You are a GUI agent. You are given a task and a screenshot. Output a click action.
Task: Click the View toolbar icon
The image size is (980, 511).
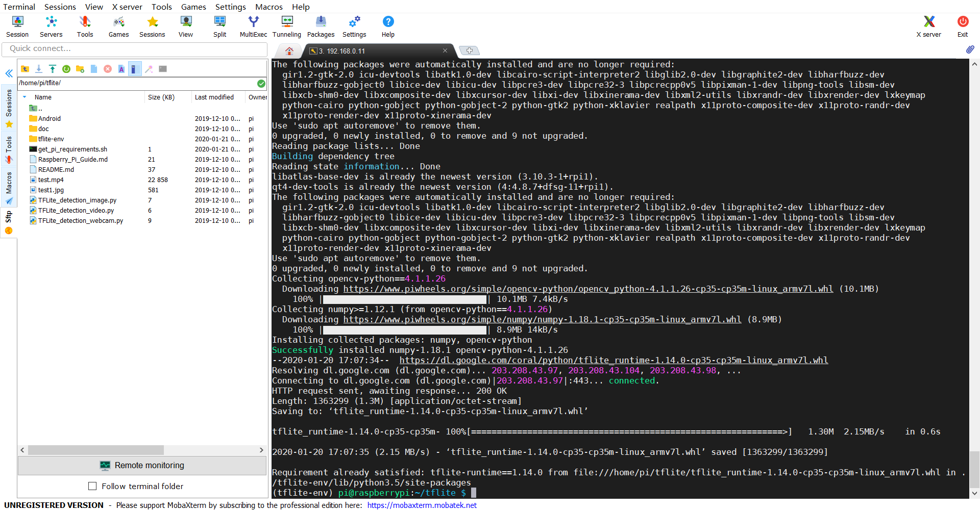[186, 27]
